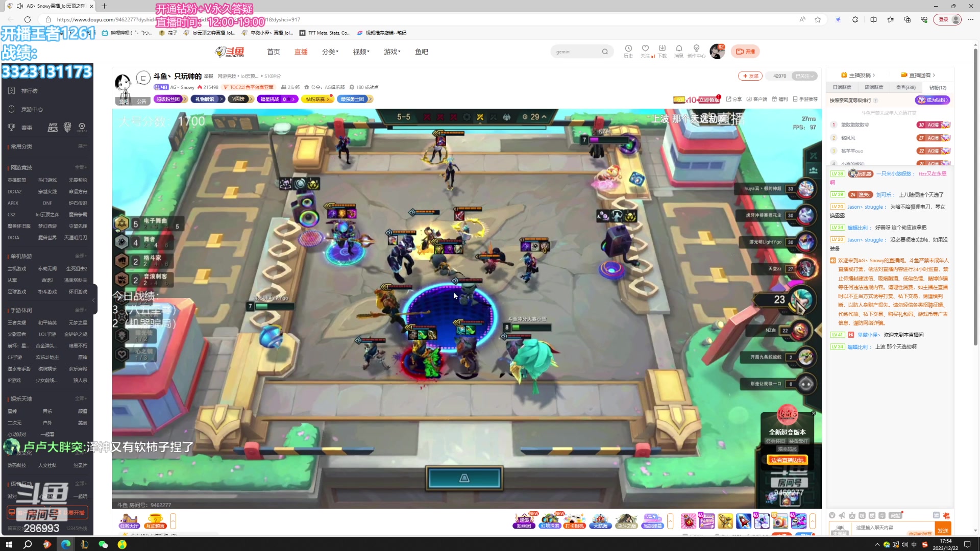The image size is (980, 551).
Task: Mute the tab using the speaker icon
Action: (19, 6)
